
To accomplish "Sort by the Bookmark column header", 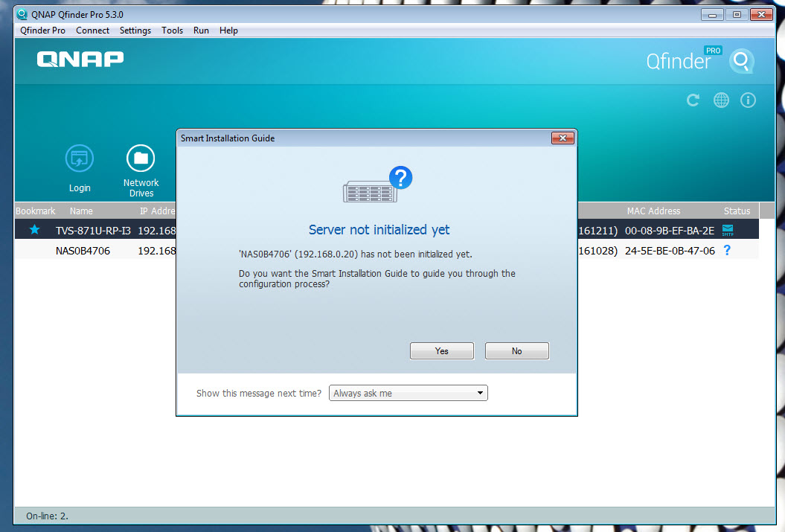I will (x=35, y=211).
